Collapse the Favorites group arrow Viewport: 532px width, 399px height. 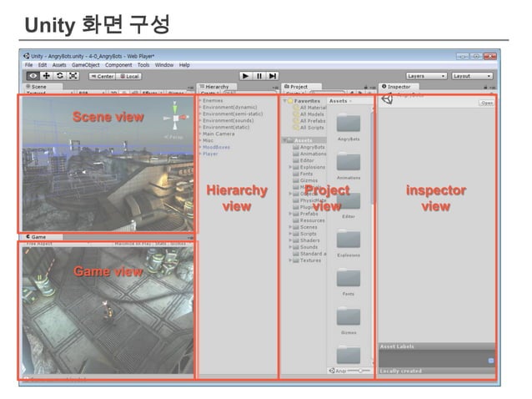click(x=284, y=101)
